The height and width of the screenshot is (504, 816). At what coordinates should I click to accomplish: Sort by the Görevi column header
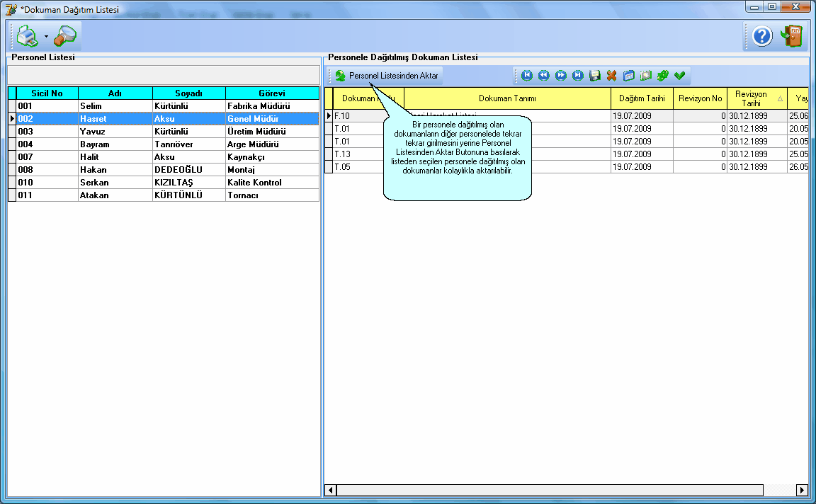tap(272, 93)
